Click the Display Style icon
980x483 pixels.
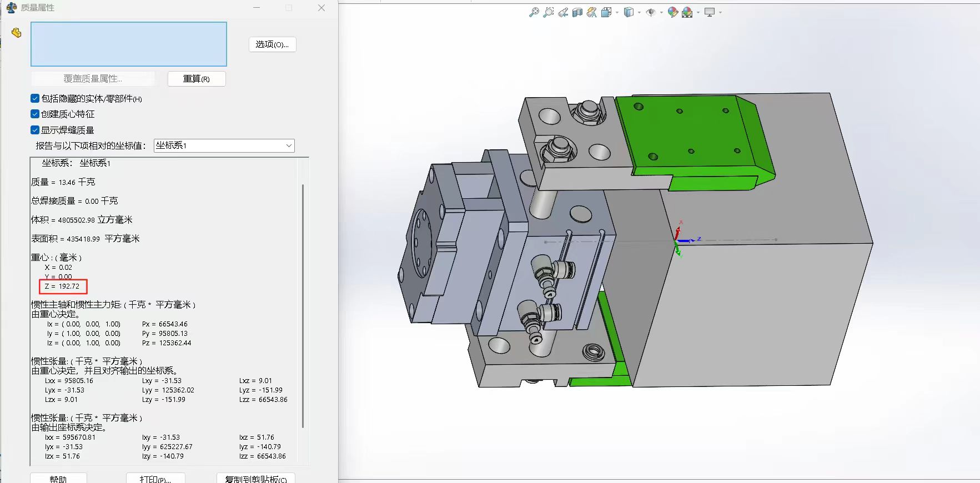pos(629,12)
